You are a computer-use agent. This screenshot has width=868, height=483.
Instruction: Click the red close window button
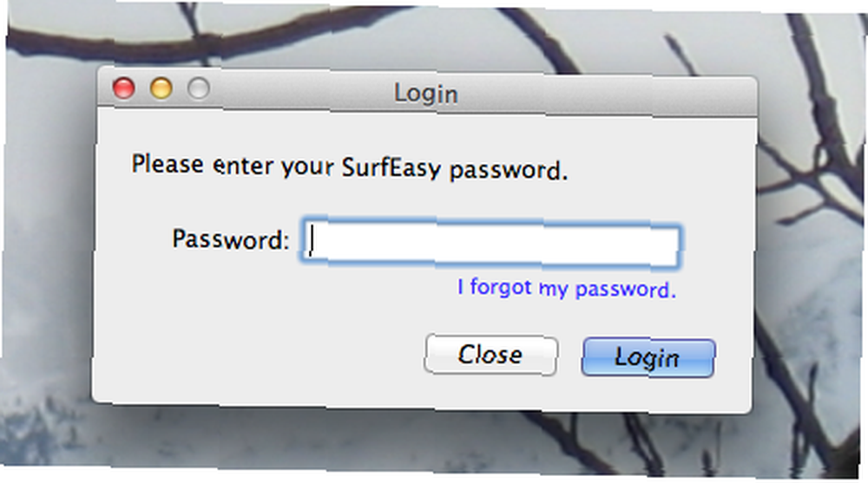[123, 88]
